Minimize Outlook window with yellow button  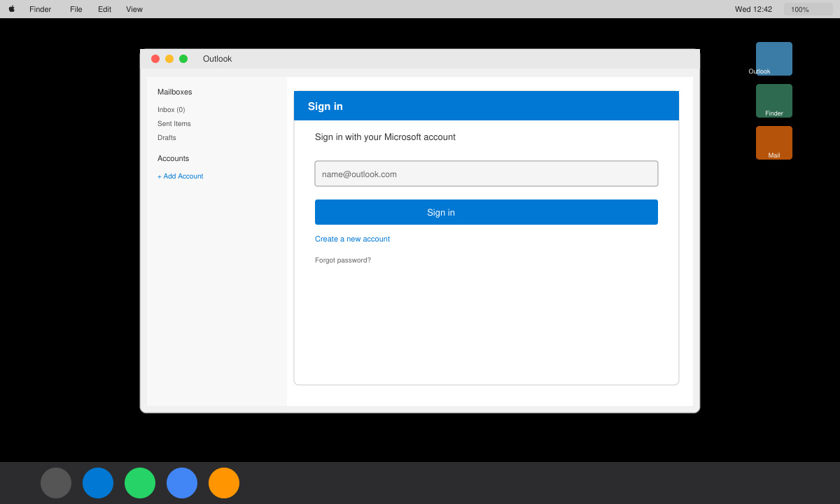pos(169,59)
